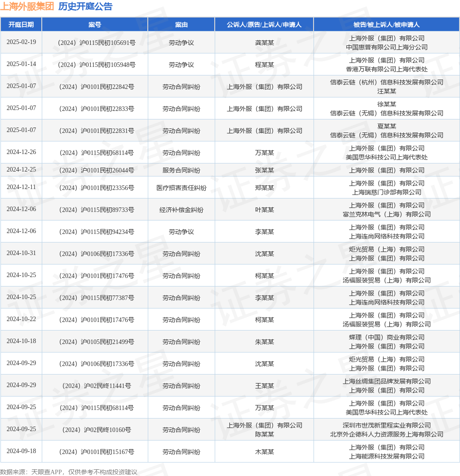This screenshot has width=460, height=476.
Task: Click the date 2025-01-14
Action: 21,64
